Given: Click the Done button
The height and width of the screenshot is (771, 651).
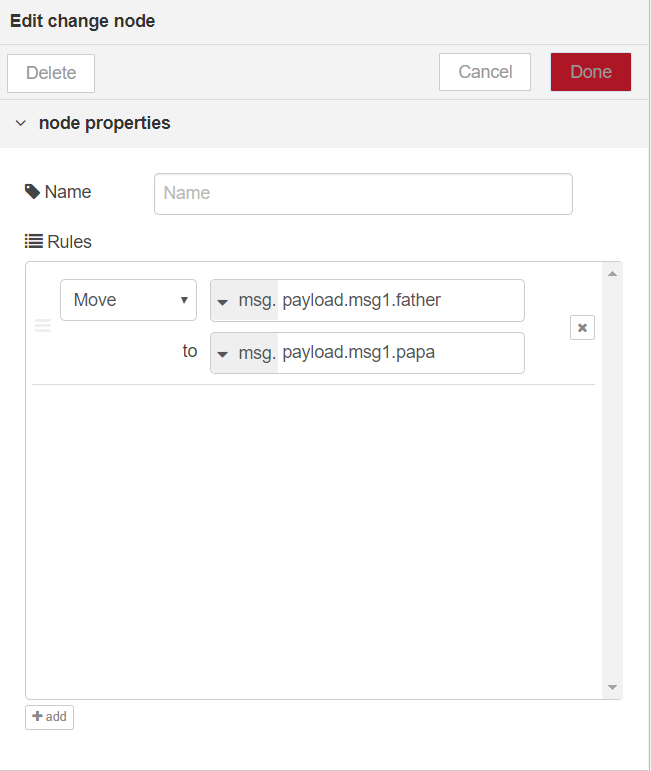Looking at the screenshot, I should 591,72.
